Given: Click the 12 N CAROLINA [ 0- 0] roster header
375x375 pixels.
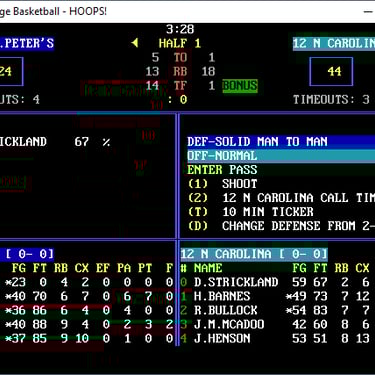Looking at the screenshot, I should click(254, 254).
